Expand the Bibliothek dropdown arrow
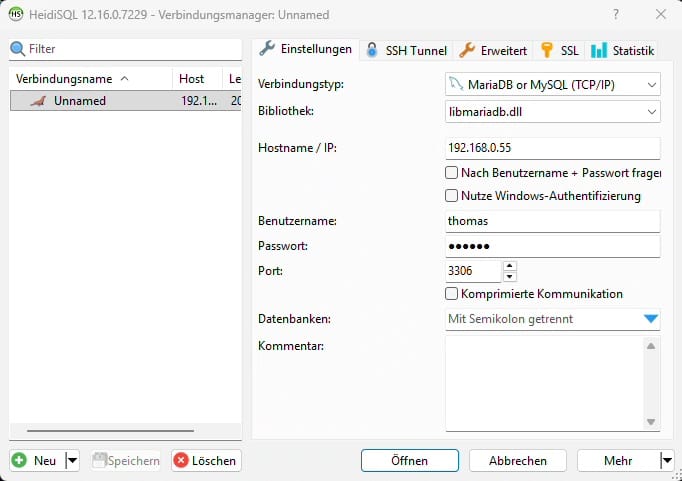The height and width of the screenshot is (481, 682). click(x=651, y=112)
